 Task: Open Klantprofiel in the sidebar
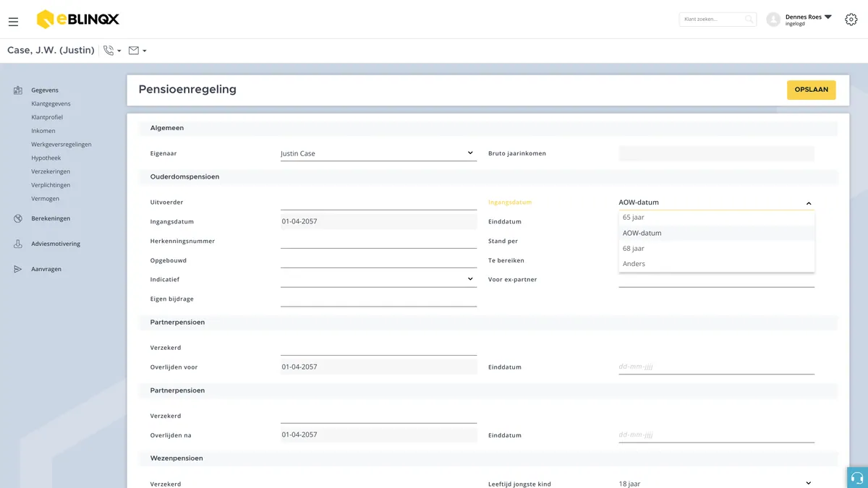click(x=47, y=117)
